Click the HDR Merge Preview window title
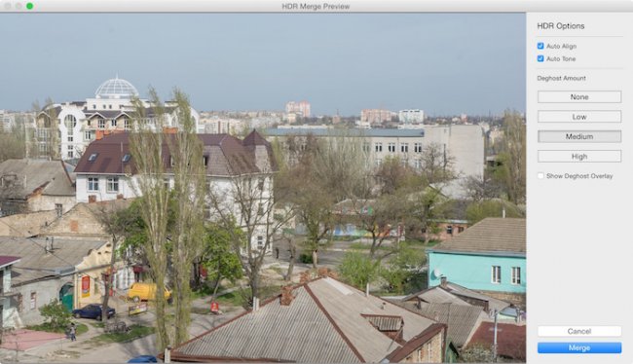The image size is (633, 364). (316, 7)
